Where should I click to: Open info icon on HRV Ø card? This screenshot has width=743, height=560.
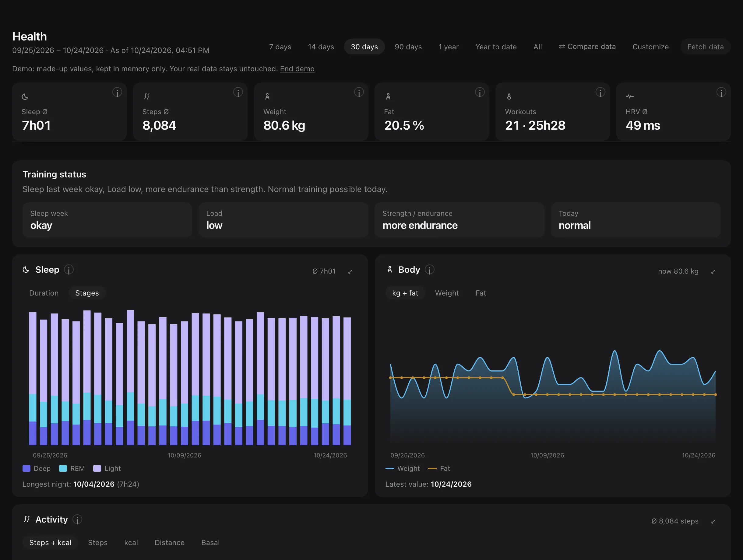[721, 92]
